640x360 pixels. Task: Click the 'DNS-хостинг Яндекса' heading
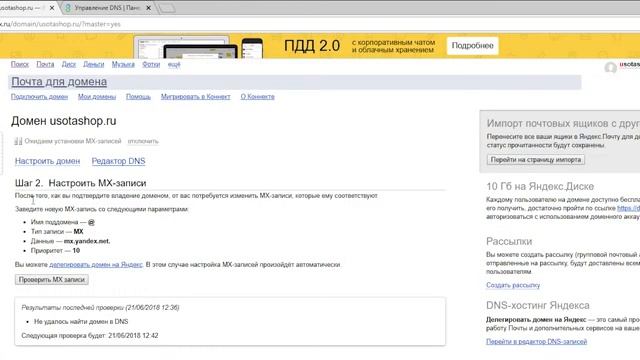tap(538, 305)
